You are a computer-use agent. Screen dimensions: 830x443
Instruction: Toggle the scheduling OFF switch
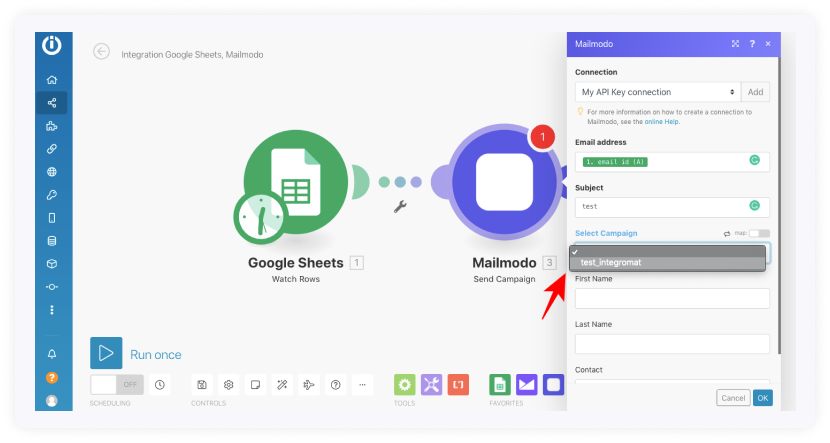(x=116, y=385)
